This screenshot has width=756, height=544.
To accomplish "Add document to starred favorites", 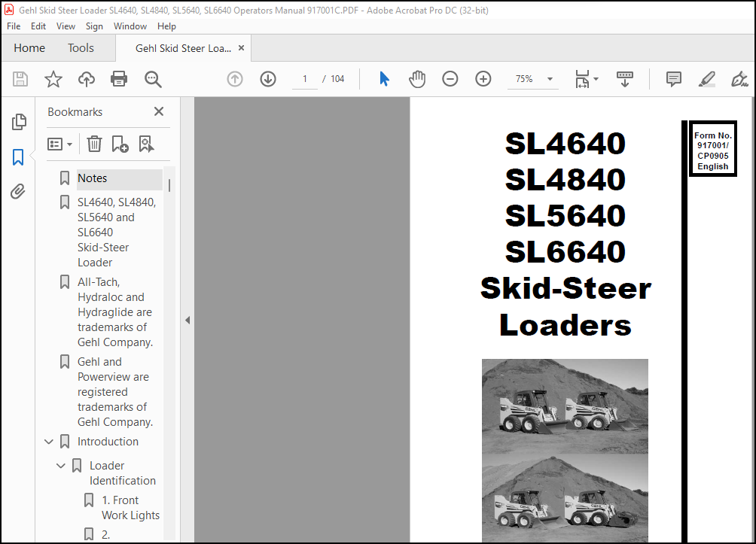I will click(53, 79).
